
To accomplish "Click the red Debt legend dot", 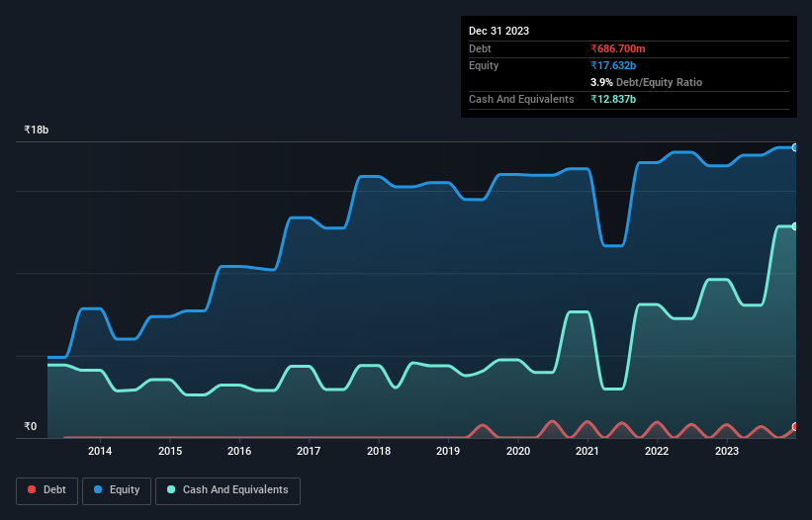I will (32, 489).
